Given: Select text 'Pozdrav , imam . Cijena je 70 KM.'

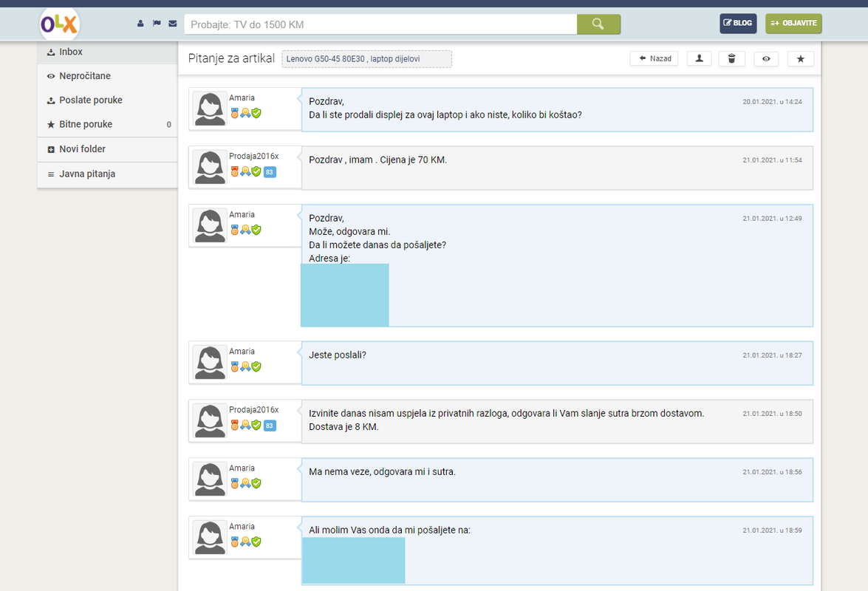Looking at the screenshot, I should pos(377,160).
